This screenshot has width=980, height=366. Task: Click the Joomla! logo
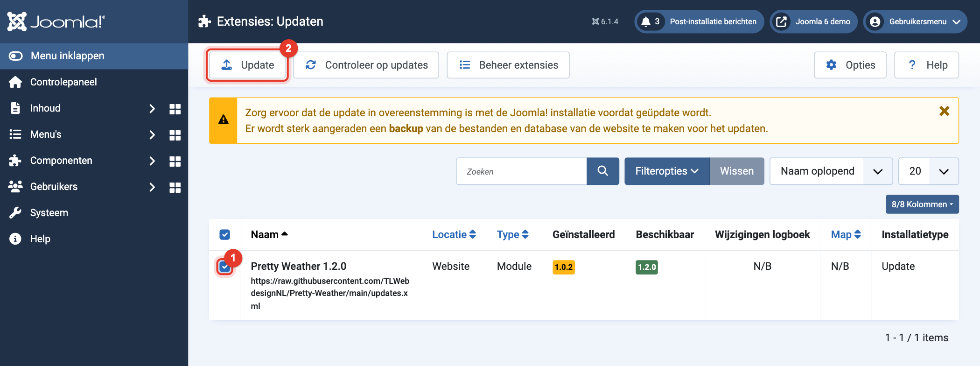pos(56,21)
